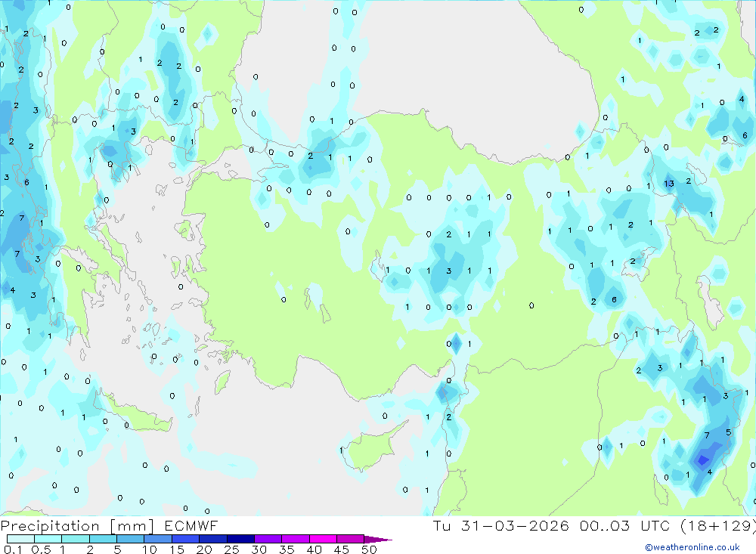Click the 'Tu' weekday label
This screenshot has width=756, height=554.
click(x=442, y=525)
